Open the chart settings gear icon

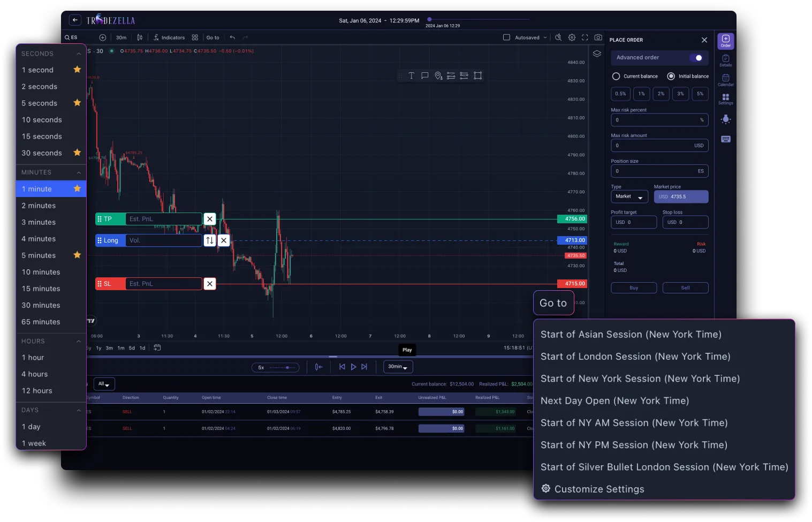[x=572, y=37]
